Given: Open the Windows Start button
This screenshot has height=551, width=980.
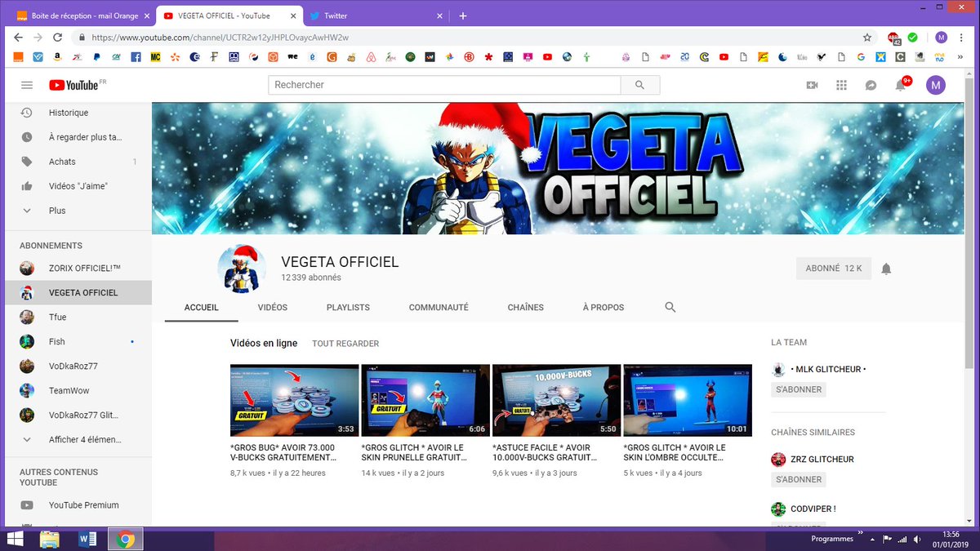Looking at the screenshot, I should click(x=15, y=539).
